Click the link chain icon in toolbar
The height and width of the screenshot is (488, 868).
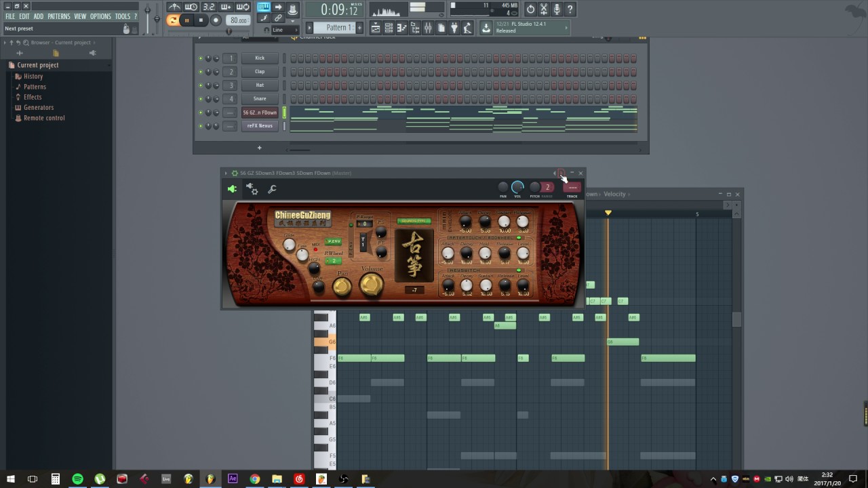[278, 18]
